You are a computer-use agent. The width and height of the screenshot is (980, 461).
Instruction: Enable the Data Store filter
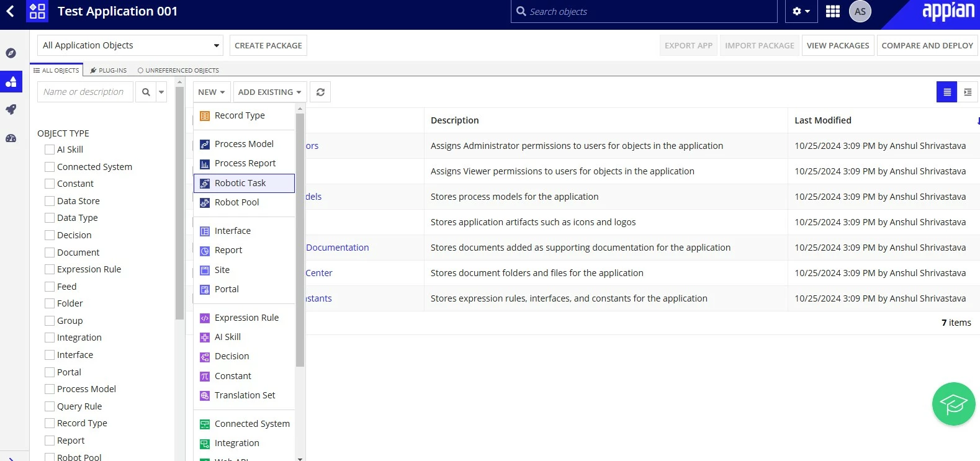click(x=50, y=201)
